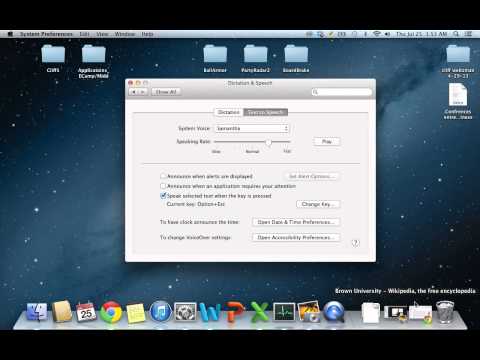
Task: Launch Activity Monitor from the Dock
Action: 284,312
